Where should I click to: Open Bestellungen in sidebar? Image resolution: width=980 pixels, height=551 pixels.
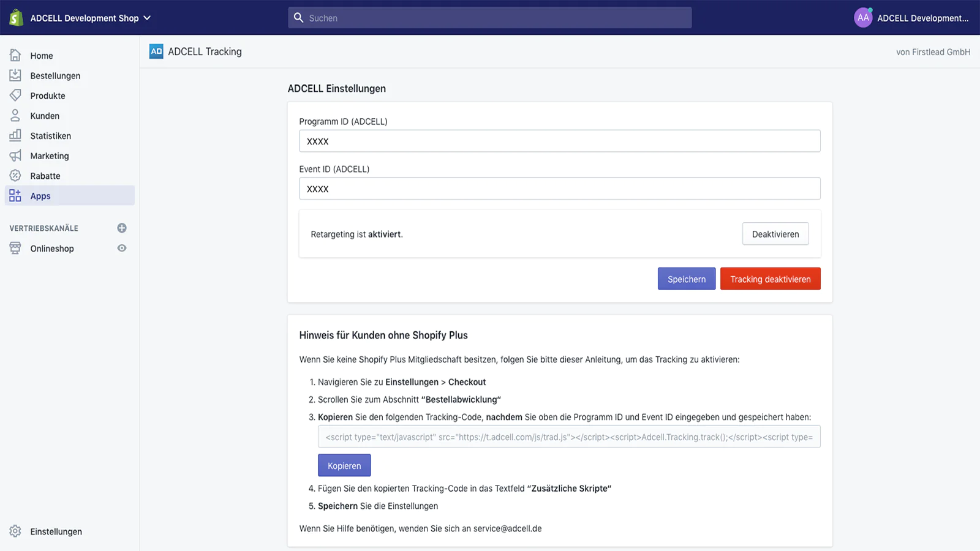[x=55, y=76]
